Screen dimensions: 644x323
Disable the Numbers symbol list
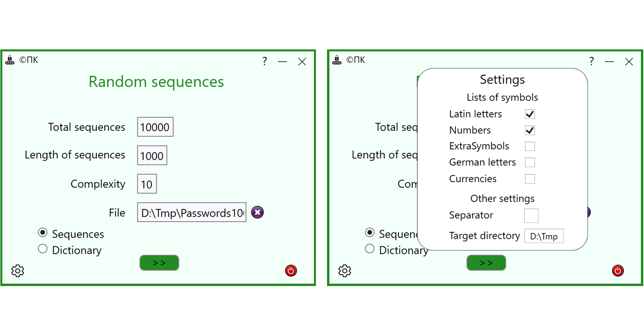530,130
